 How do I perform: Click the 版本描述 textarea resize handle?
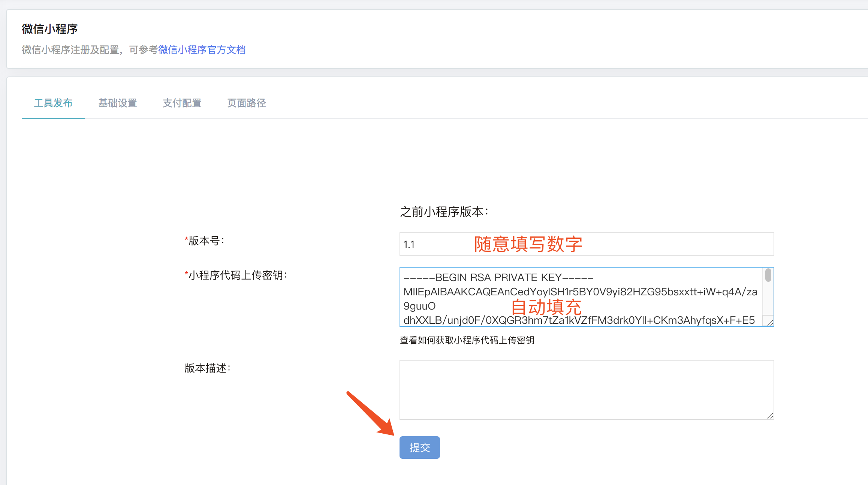[770, 416]
